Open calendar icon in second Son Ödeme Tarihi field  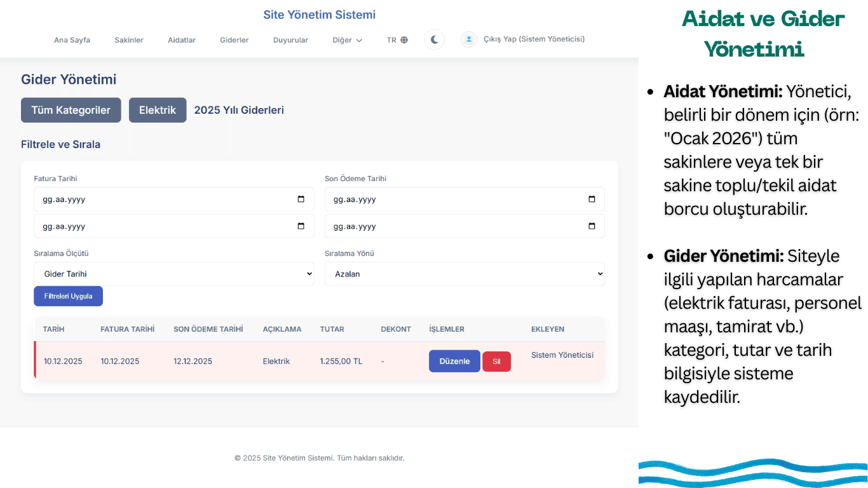592,226
